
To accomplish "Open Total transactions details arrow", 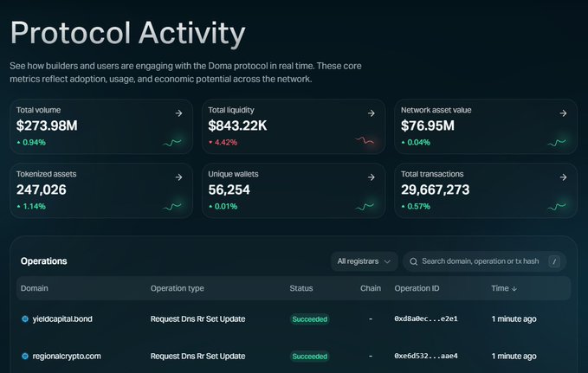I will pos(563,177).
